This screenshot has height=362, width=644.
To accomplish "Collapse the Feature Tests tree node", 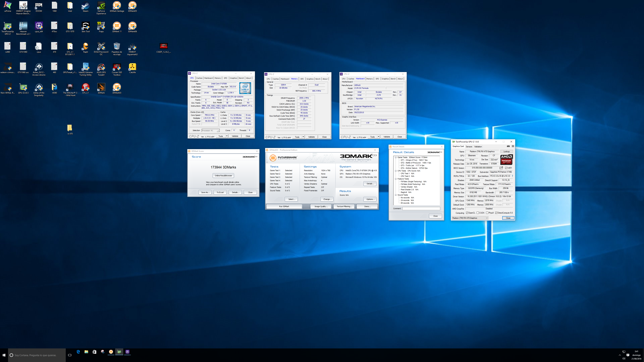I will 396,179.
